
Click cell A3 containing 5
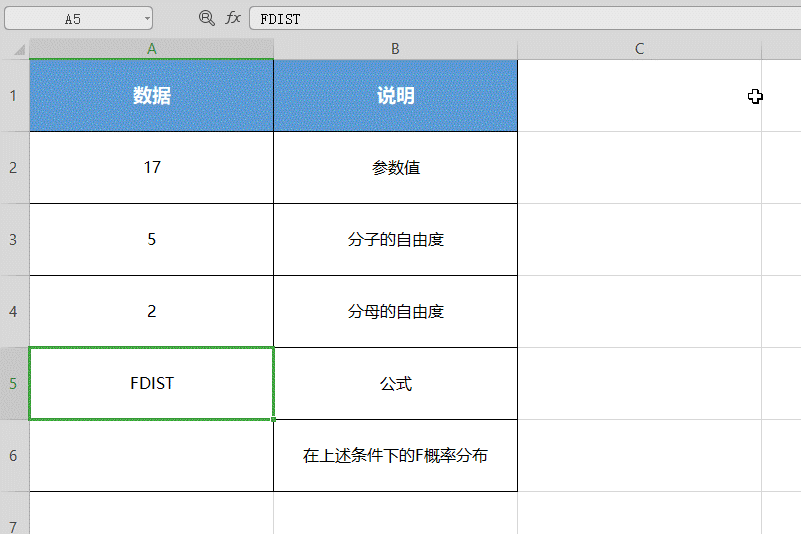point(152,240)
